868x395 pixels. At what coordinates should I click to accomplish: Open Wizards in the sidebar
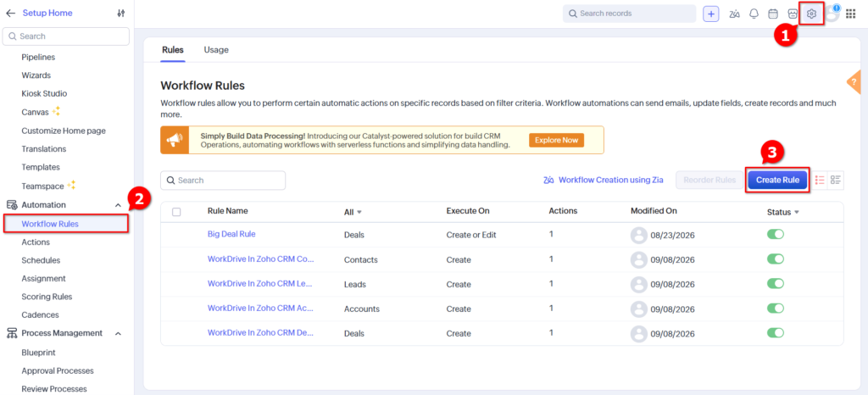(x=36, y=75)
